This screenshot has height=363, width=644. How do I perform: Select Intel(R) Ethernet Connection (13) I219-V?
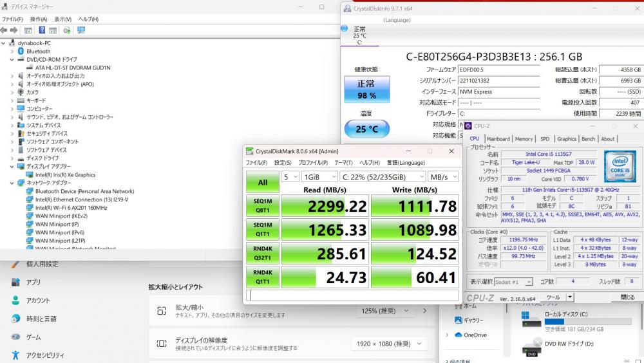click(x=81, y=199)
